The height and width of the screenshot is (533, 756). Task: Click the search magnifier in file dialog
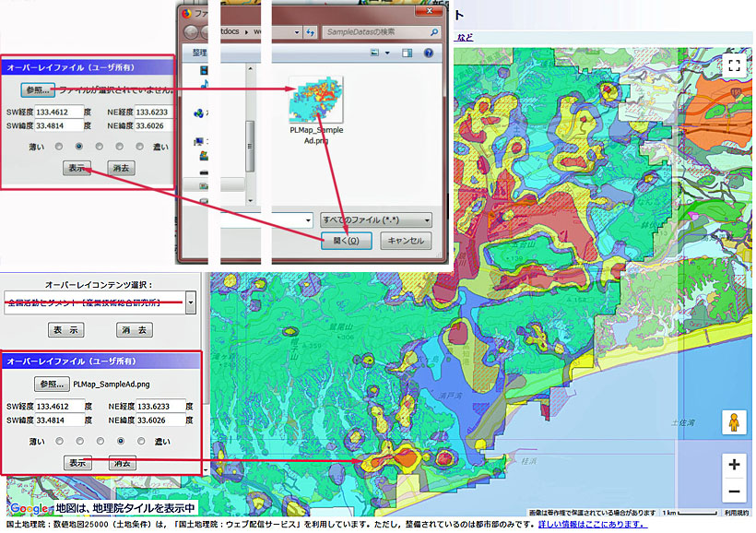click(432, 31)
